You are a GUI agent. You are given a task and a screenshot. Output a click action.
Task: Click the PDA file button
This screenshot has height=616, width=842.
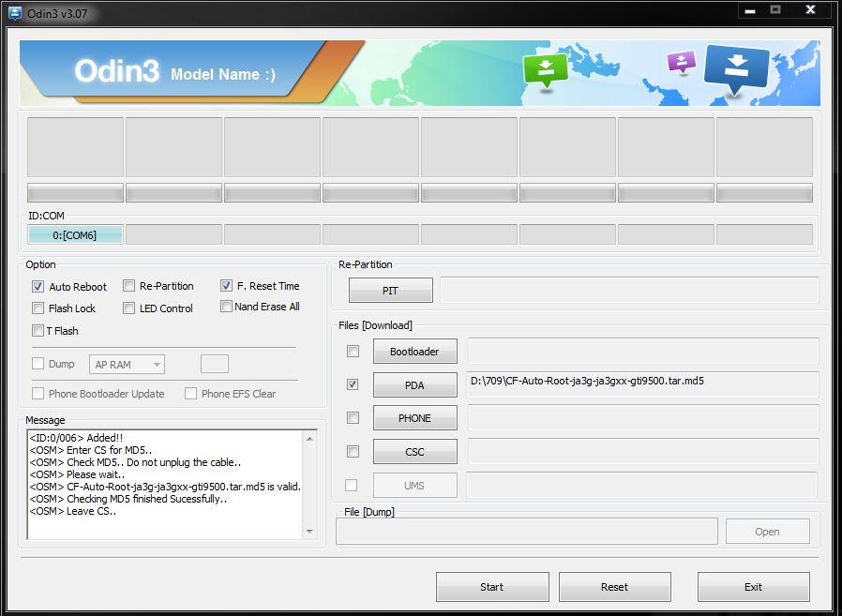415,385
